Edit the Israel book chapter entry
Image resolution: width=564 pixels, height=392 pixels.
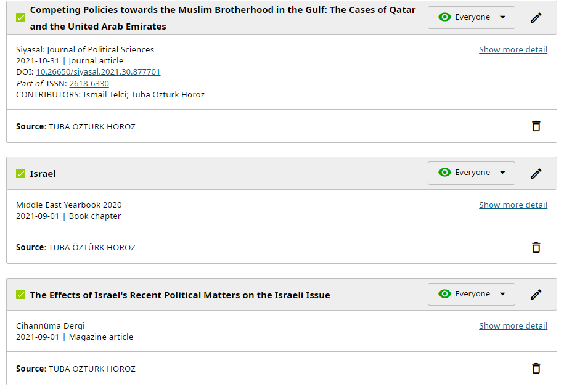click(x=536, y=173)
